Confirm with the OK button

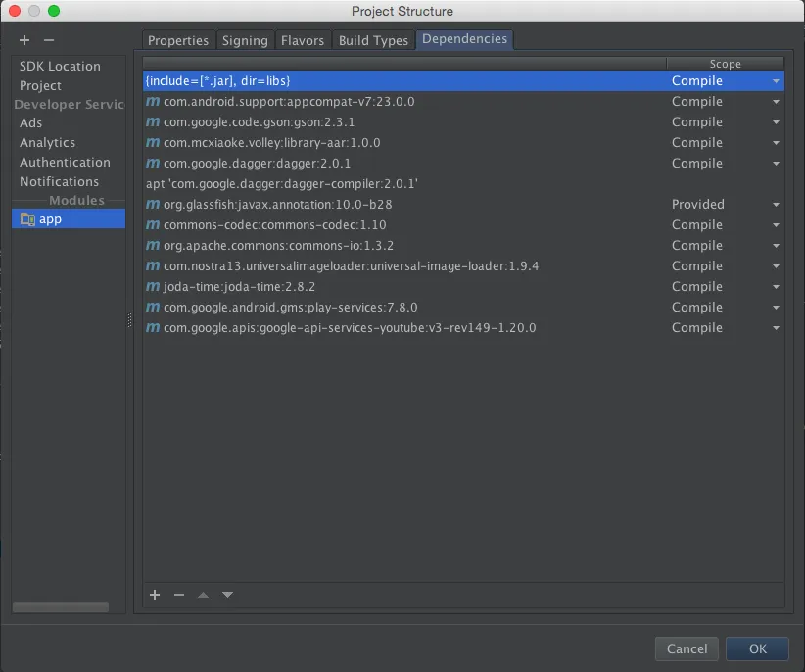[757, 648]
